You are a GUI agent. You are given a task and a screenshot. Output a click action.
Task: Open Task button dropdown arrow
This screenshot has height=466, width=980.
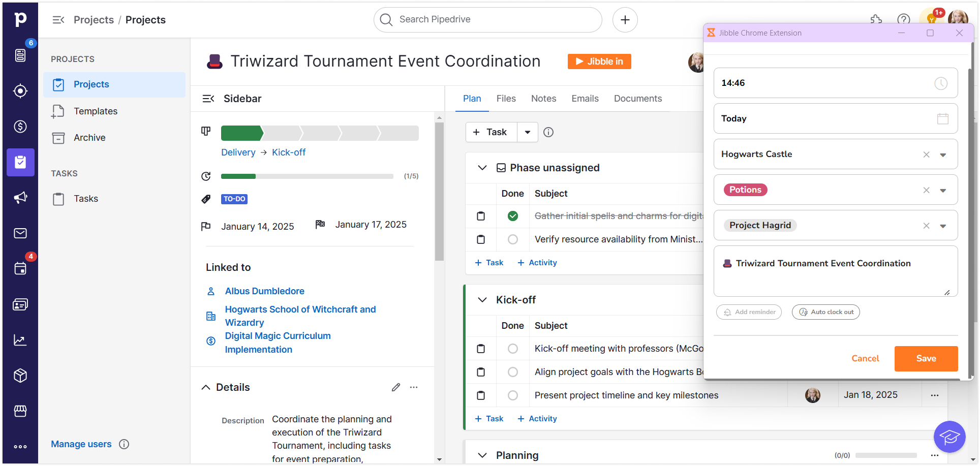coord(528,132)
